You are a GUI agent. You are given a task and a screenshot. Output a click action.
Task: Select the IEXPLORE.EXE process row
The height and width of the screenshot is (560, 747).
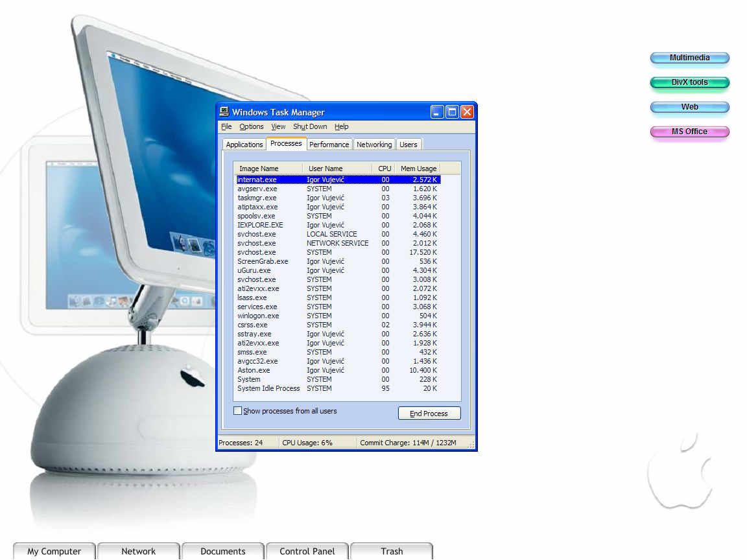[x=260, y=225]
